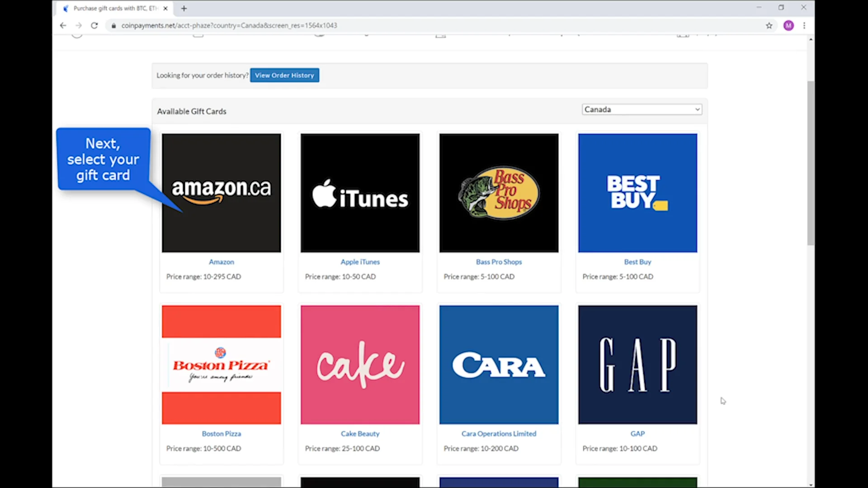Select the GAP gift card thumbnail
This screenshot has height=488, width=868.
(637, 364)
